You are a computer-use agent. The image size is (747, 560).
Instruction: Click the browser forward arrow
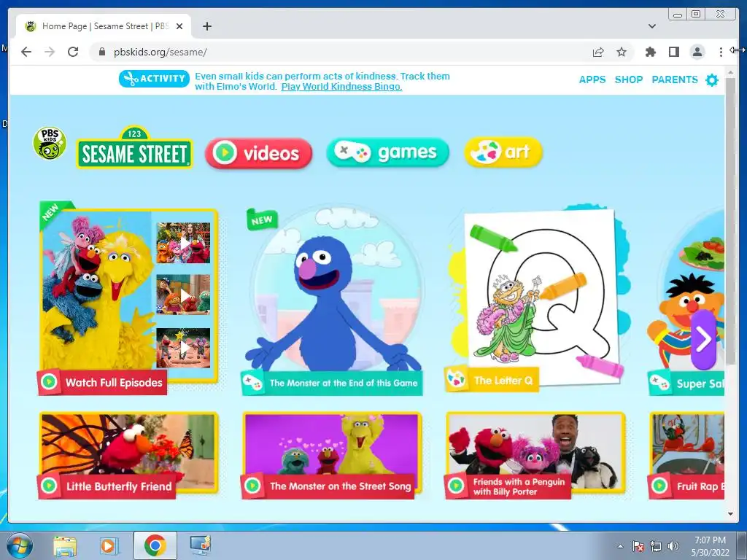[x=50, y=52]
